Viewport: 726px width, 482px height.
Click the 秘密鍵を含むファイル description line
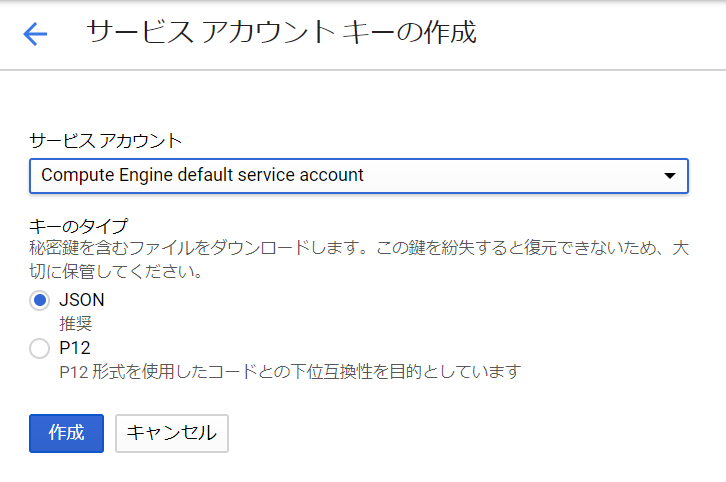click(x=359, y=248)
